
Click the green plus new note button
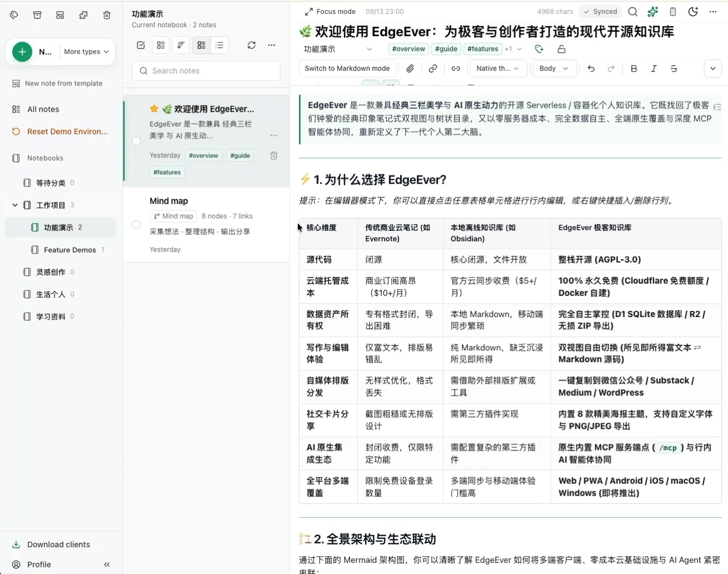(x=22, y=52)
